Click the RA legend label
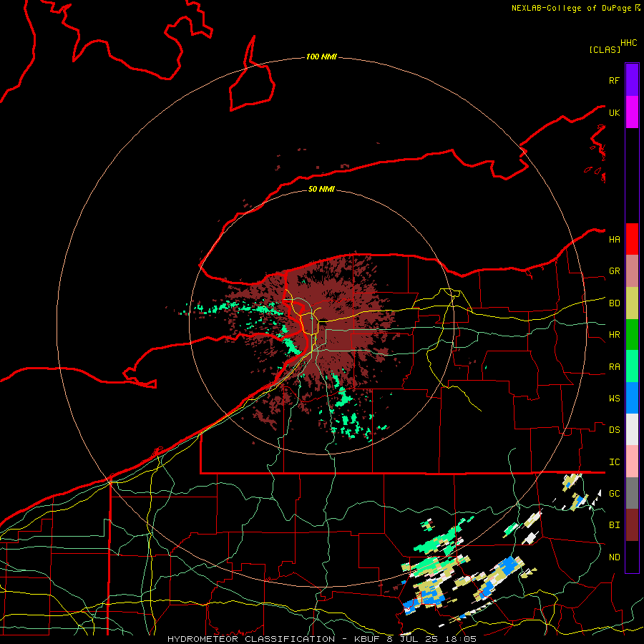This screenshot has width=644, height=644. point(614,367)
